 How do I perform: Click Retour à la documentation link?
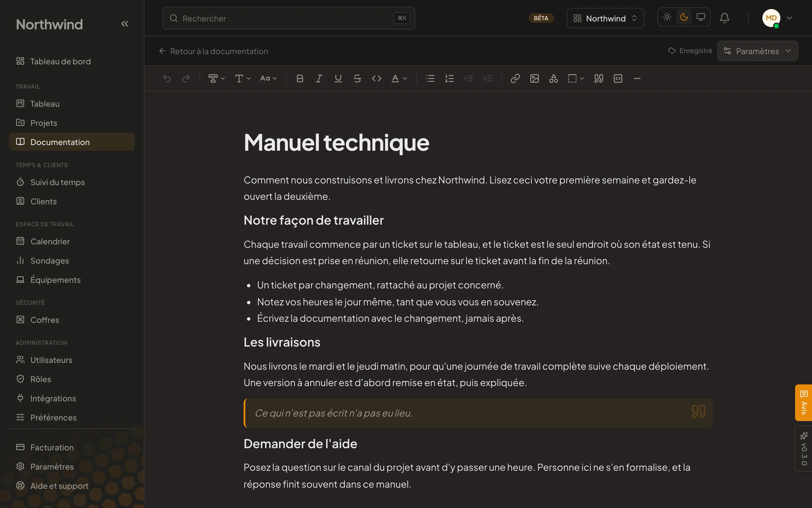click(214, 51)
